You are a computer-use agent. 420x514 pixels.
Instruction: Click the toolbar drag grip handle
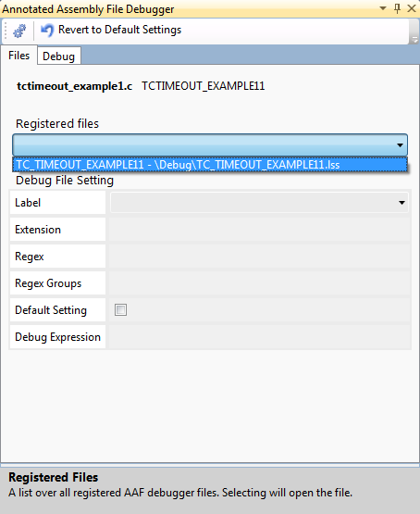[6, 31]
